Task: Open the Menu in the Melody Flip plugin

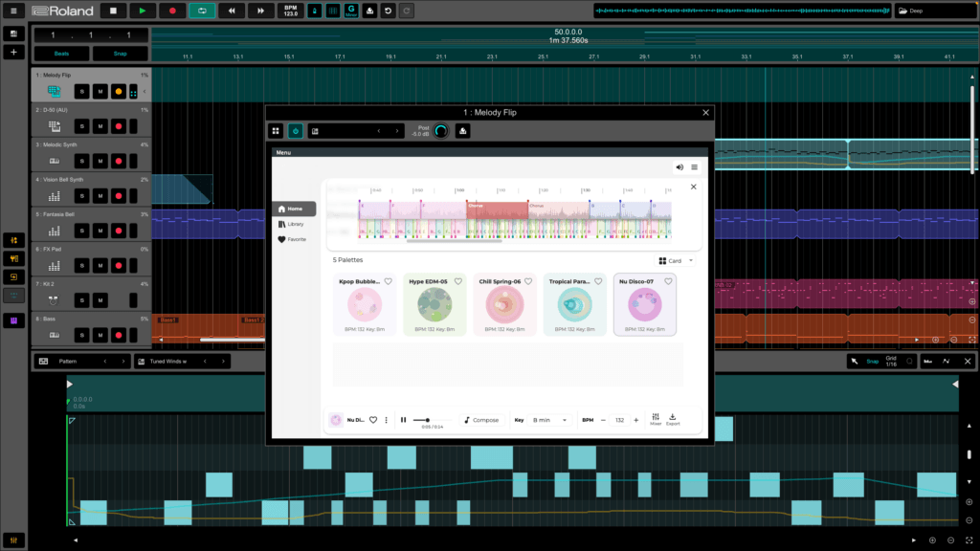Action: 284,150
